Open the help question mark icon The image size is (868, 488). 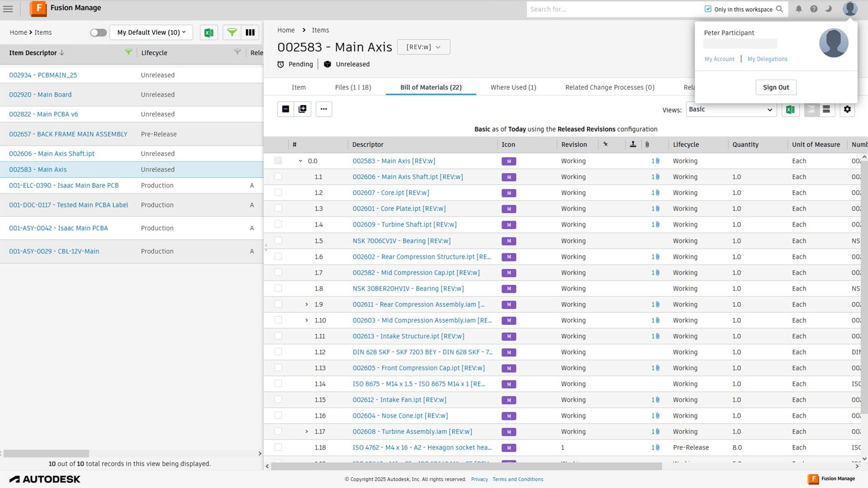pyautogui.click(x=814, y=9)
